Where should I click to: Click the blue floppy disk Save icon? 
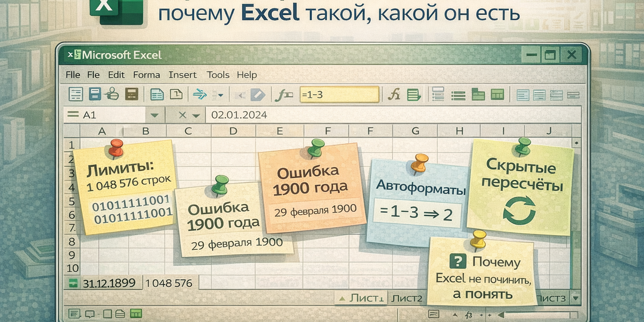(x=95, y=94)
